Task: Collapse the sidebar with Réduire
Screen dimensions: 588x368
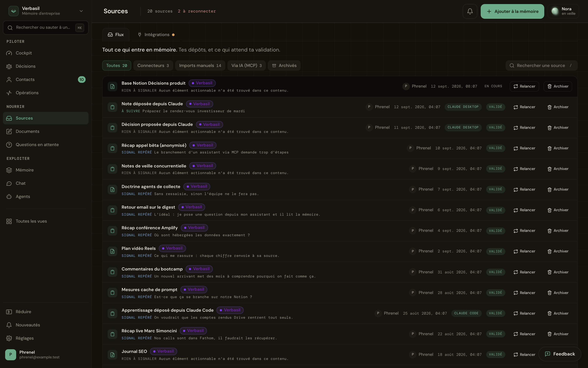Action: [x=46, y=312]
